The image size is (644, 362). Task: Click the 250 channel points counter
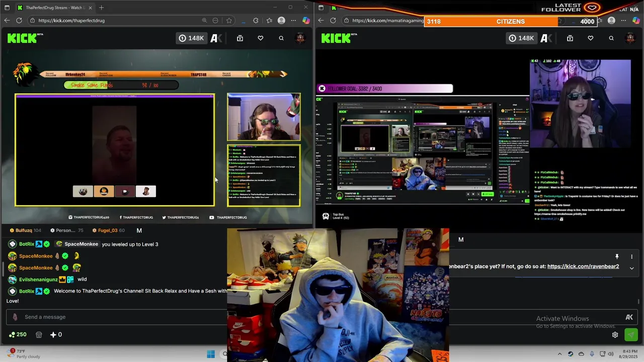point(18,334)
